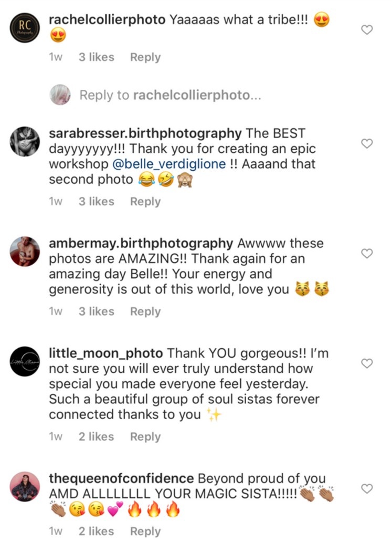Focus the 'Reply to rachelcollierphoto...' input field
The width and height of the screenshot is (392, 554).
click(x=170, y=95)
